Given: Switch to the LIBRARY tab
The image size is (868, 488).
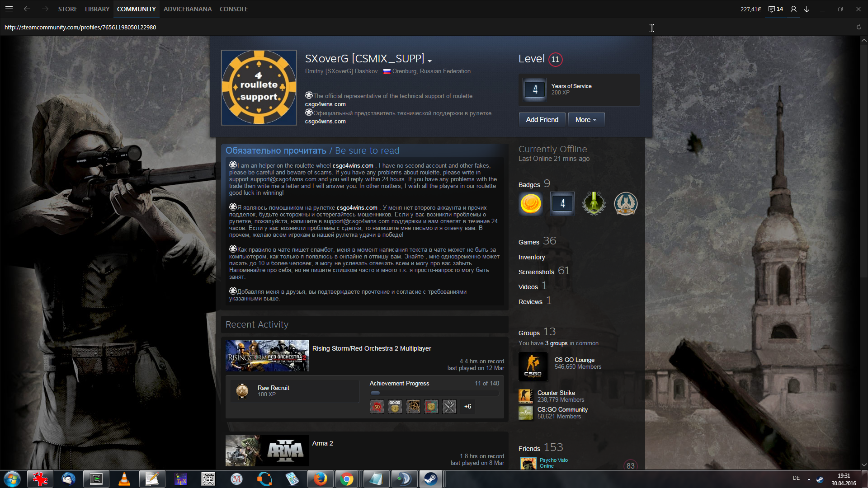Looking at the screenshot, I should (x=97, y=9).
